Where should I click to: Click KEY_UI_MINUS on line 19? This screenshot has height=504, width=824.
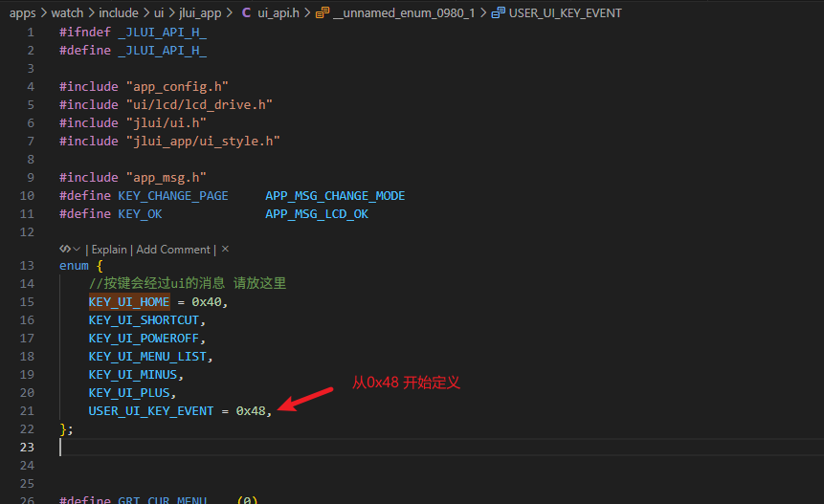point(132,375)
